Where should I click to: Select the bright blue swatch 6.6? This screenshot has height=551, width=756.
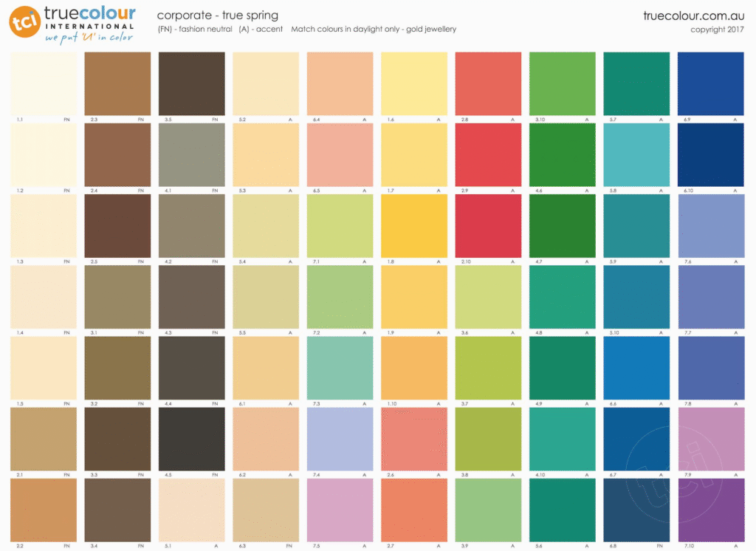pos(636,368)
